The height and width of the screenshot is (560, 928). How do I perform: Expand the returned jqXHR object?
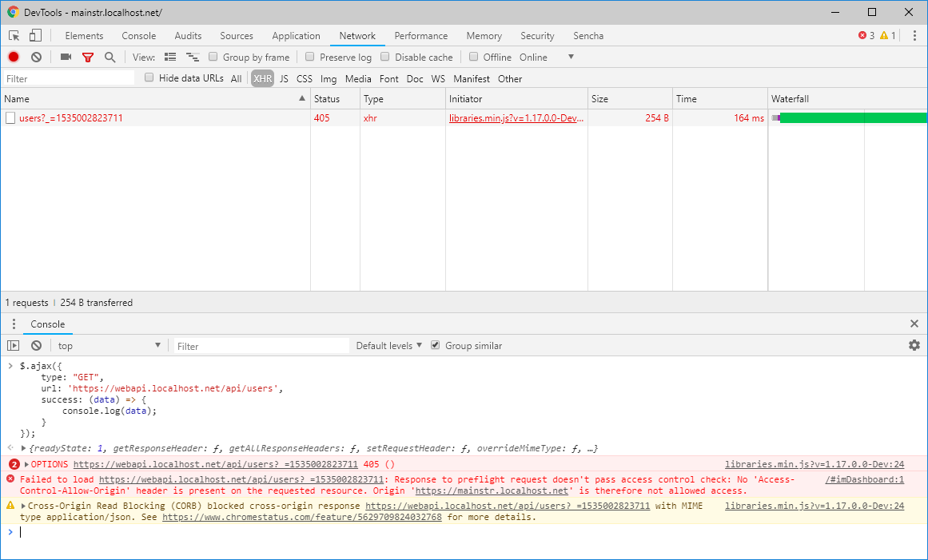pyautogui.click(x=24, y=448)
